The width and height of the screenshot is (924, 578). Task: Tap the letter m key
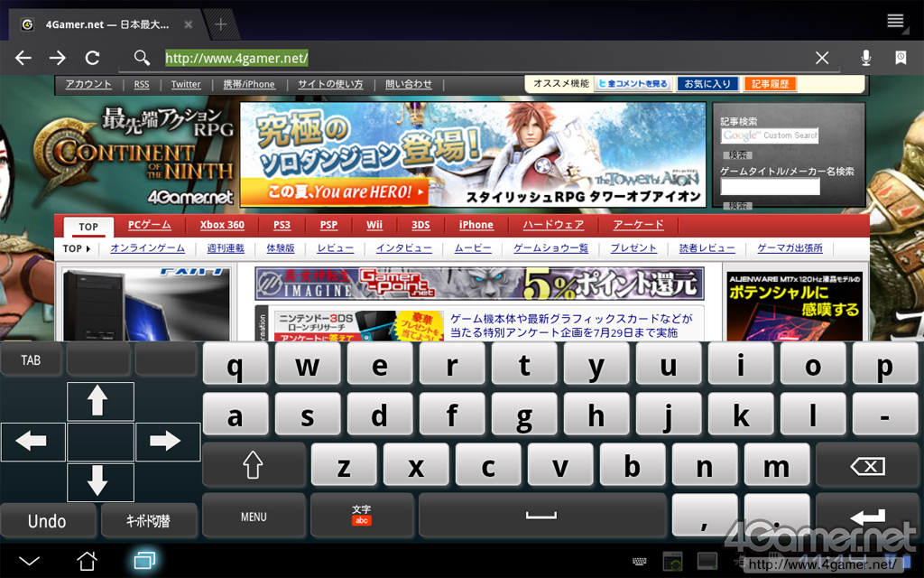click(776, 465)
